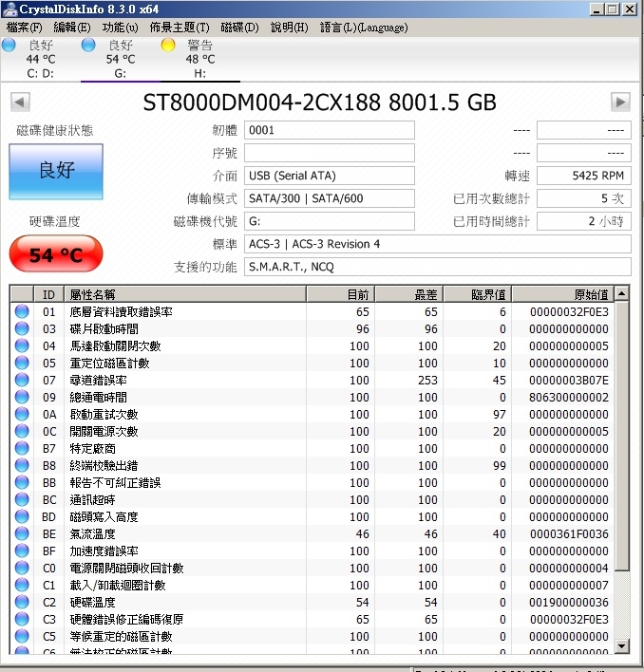The height and width of the screenshot is (672, 644).
Task: Click the 最差 column header
Action: click(x=409, y=294)
